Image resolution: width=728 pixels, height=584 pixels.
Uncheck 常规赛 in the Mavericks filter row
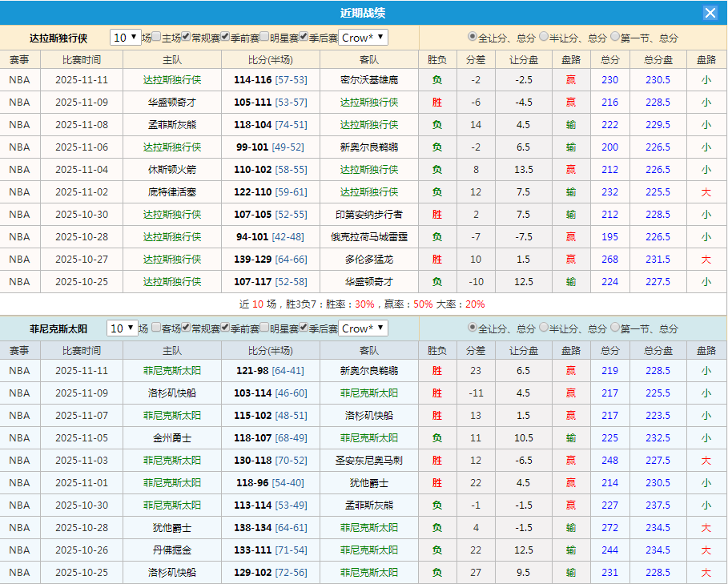click(x=186, y=36)
